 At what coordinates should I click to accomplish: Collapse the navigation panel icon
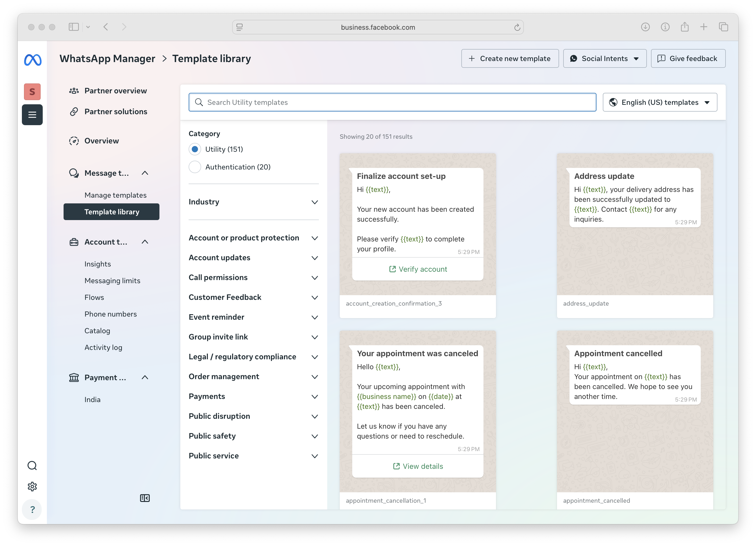pyautogui.click(x=145, y=498)
